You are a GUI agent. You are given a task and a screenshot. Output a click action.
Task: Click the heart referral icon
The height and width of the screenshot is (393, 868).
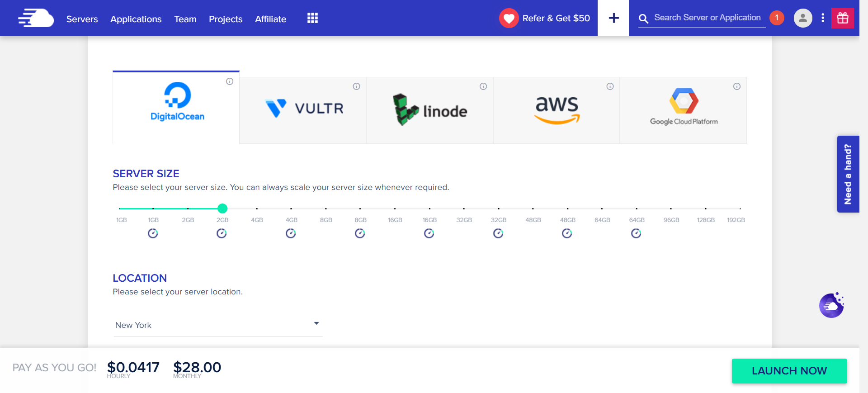509,19
